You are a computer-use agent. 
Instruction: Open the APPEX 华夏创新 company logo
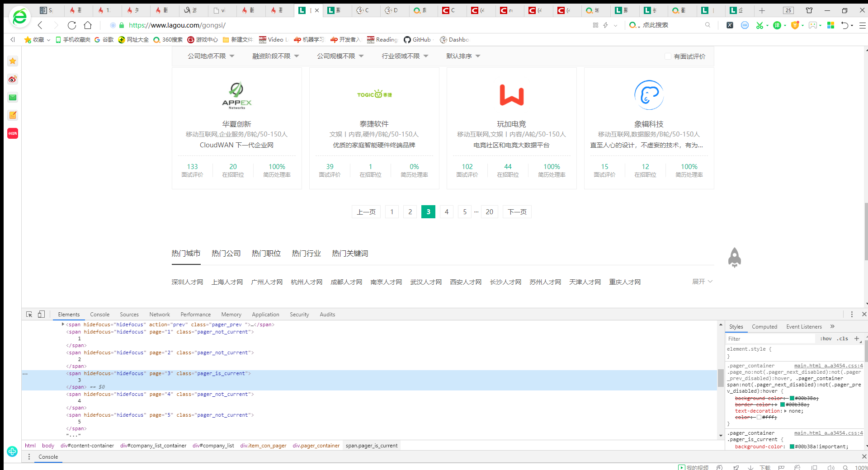tap(237, 95)
